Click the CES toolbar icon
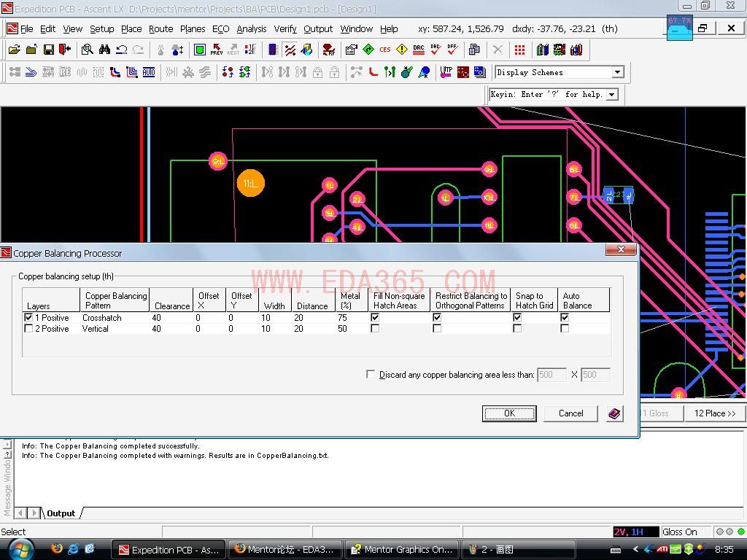This screenshot has width=747, height=560. (x=384, y=50)
